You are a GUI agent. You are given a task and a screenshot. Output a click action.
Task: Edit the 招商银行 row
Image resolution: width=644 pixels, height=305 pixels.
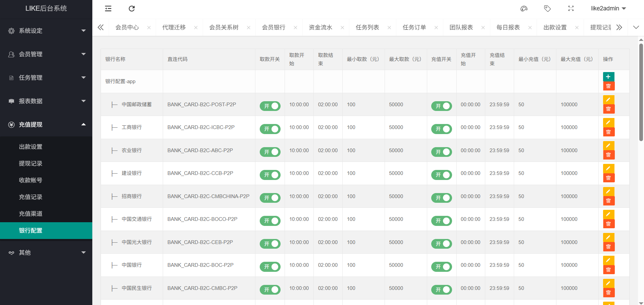(608, 192)
